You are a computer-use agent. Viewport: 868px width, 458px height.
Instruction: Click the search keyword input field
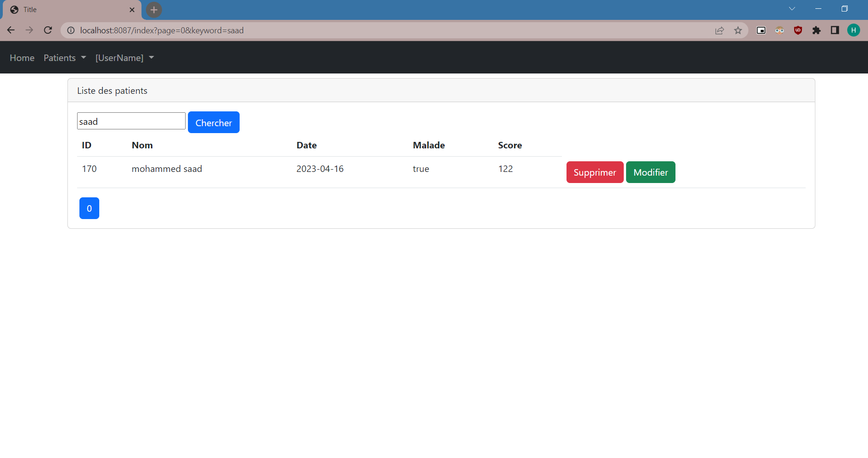click(x=131, y=121)
